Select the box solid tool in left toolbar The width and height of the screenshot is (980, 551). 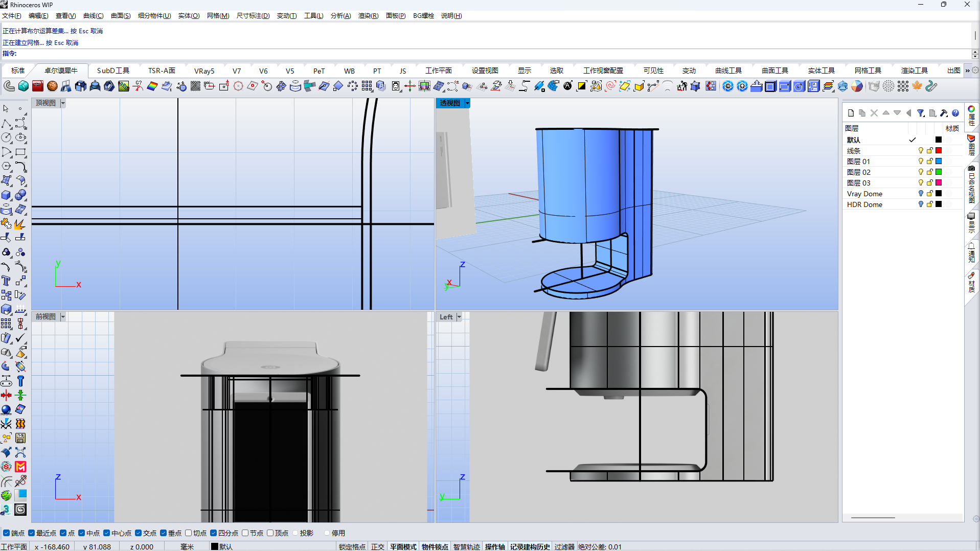tap(6, 195)
